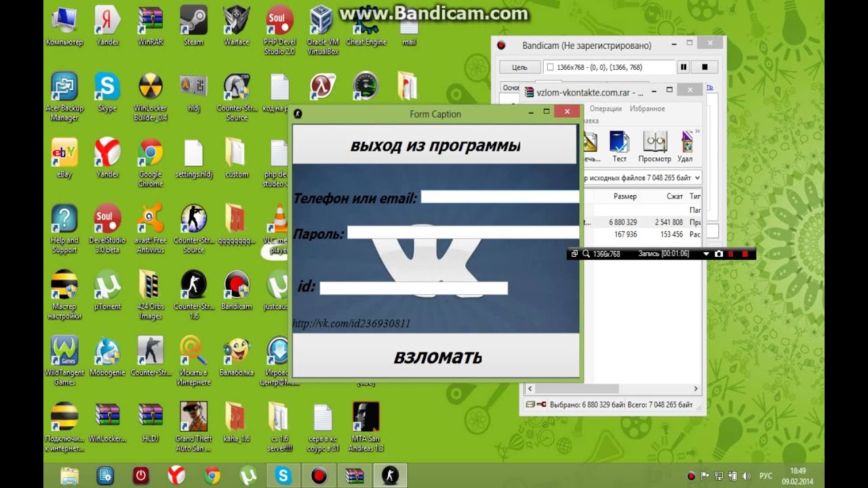The width and height of the screenshot is (868, 488).
Task: Pause recording in Bandicam window
Action: (x=684, y=67)
